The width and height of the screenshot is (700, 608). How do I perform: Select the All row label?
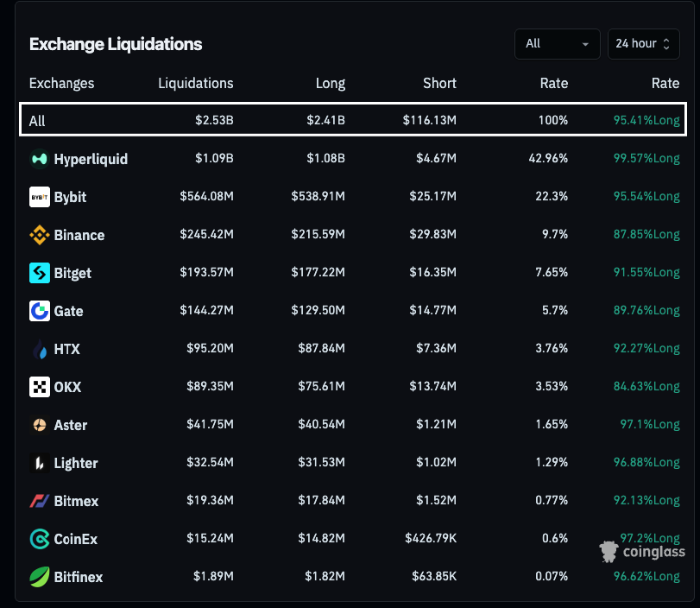coord(37,121)
